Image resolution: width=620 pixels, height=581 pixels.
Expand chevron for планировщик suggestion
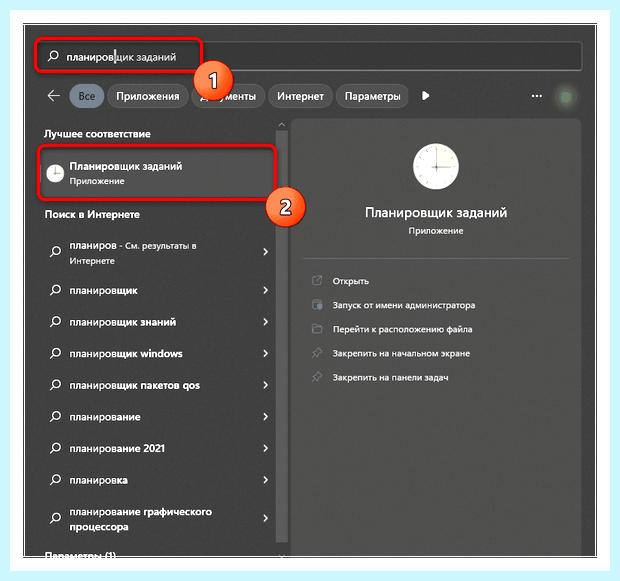[265, 290]
